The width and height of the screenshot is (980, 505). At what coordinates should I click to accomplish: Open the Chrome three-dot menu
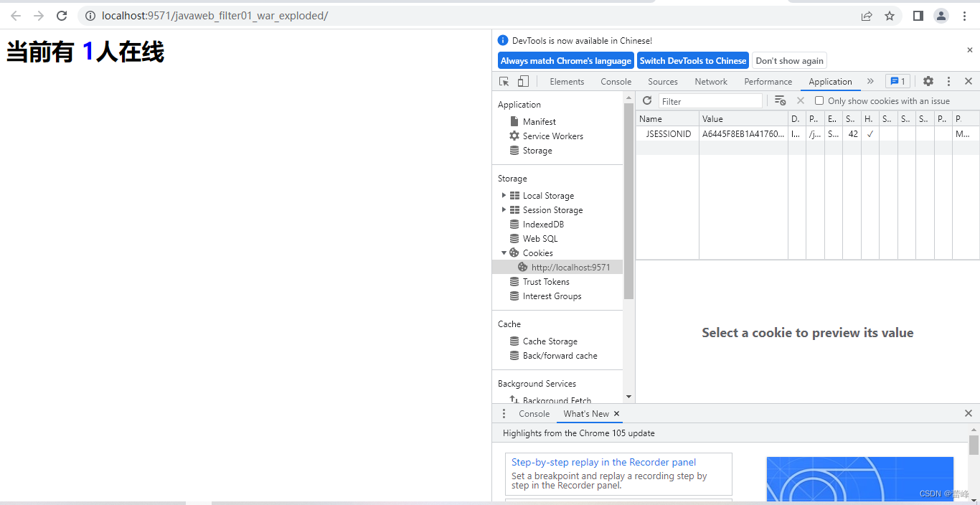[x=965, y=16]
